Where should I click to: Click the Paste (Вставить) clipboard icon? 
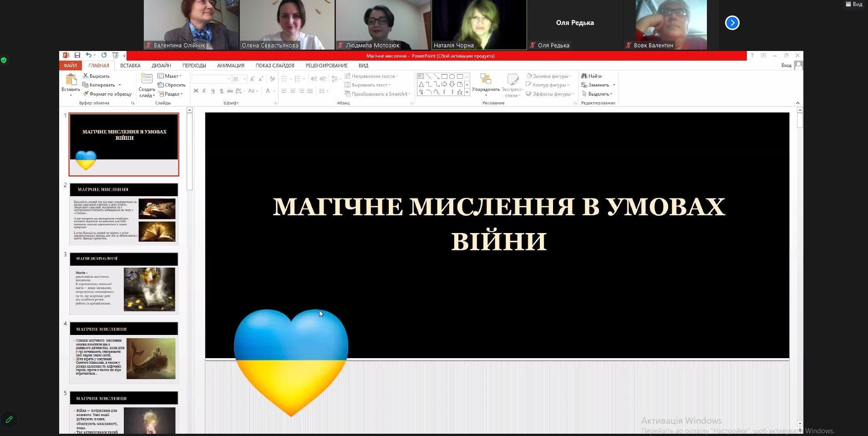(x=71, y=80)
